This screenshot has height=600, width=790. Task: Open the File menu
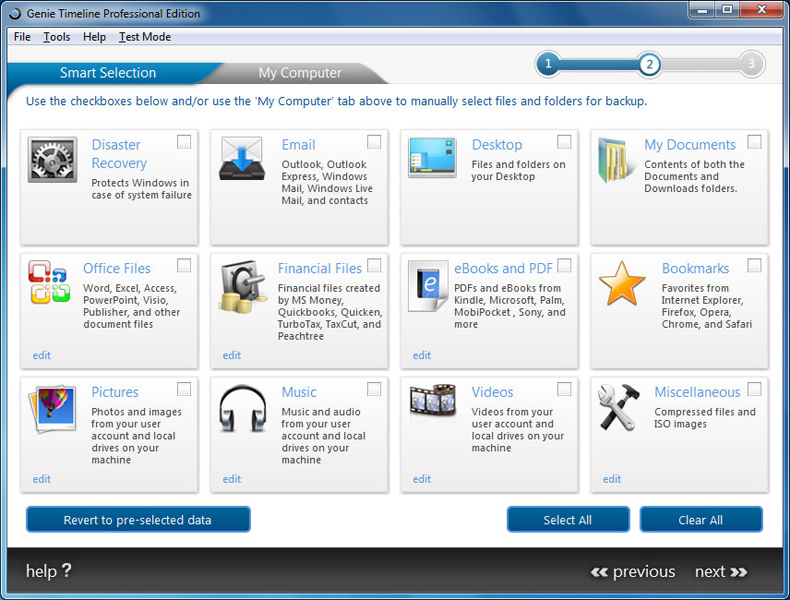click(x=22, y=37)
